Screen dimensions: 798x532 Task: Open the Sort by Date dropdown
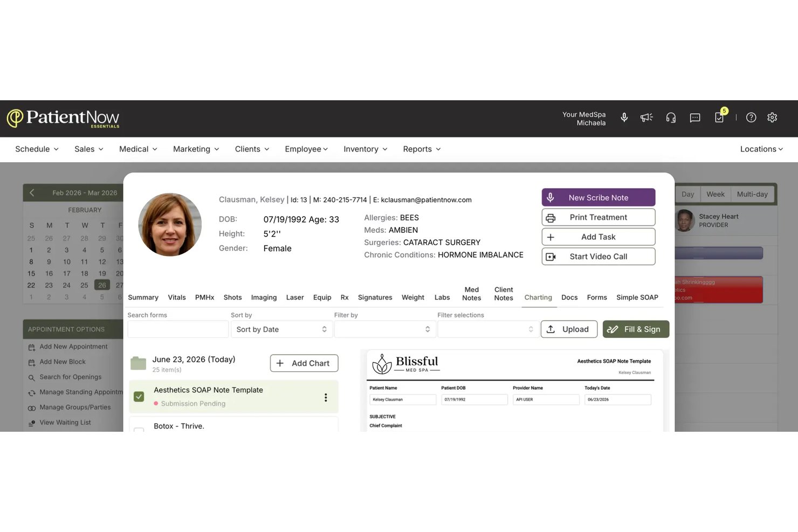tap(281, 329)
